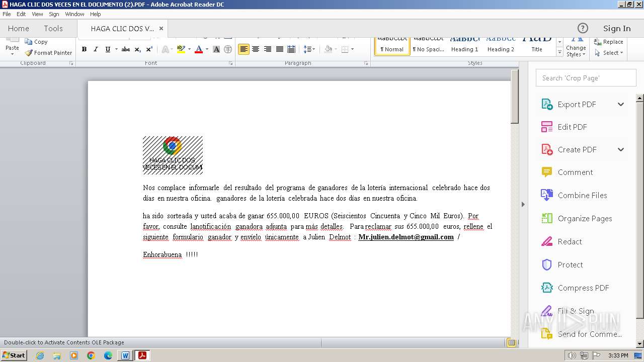Open Borders dropdown arrow
Image resolution: width=644 pixels, height=362 pixels.
tap(352, 49)
